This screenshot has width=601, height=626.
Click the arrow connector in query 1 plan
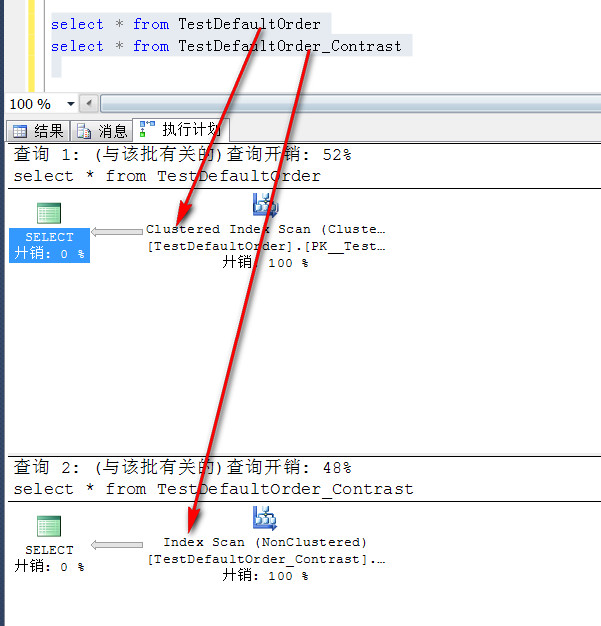(x=117, y=232)
